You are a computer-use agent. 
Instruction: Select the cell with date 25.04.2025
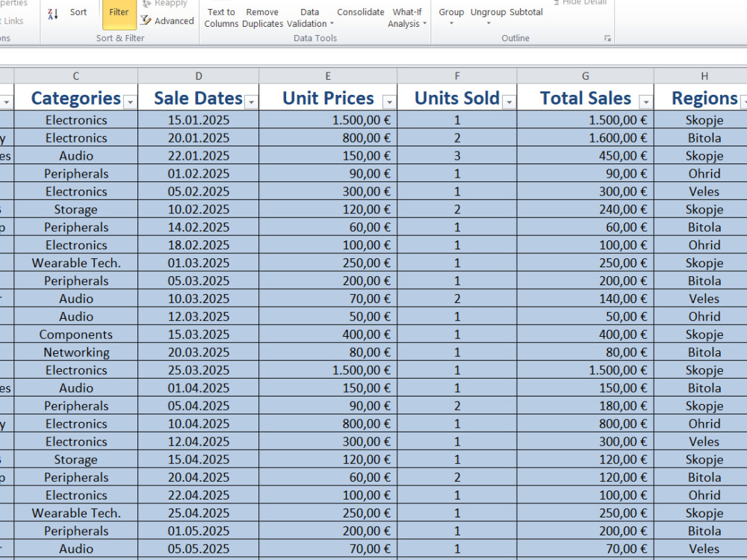[199, 513]
